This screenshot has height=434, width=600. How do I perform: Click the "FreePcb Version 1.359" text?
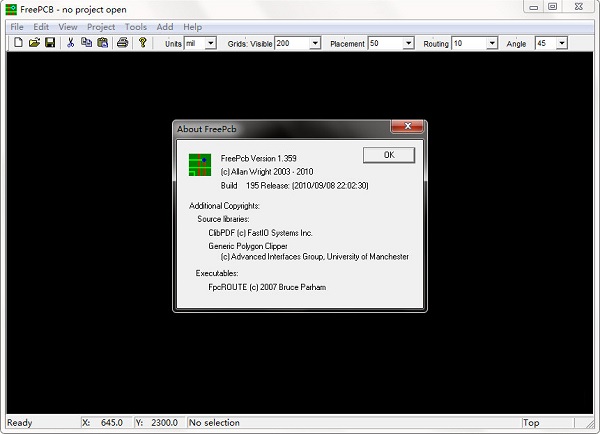tap(258, 158)
